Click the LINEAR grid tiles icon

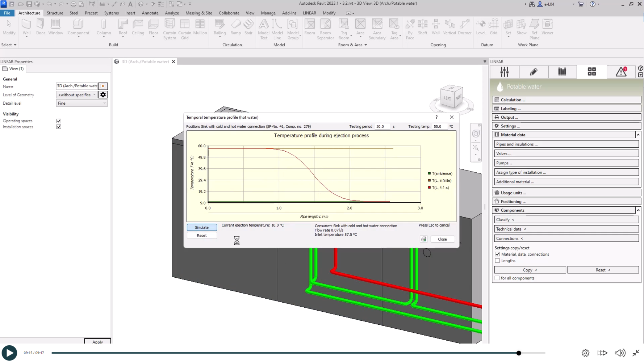click(x=591, y=72)
